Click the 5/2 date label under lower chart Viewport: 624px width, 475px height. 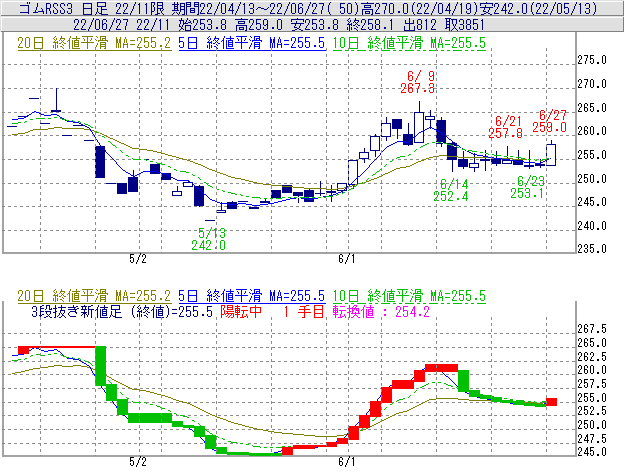(138, 462)
